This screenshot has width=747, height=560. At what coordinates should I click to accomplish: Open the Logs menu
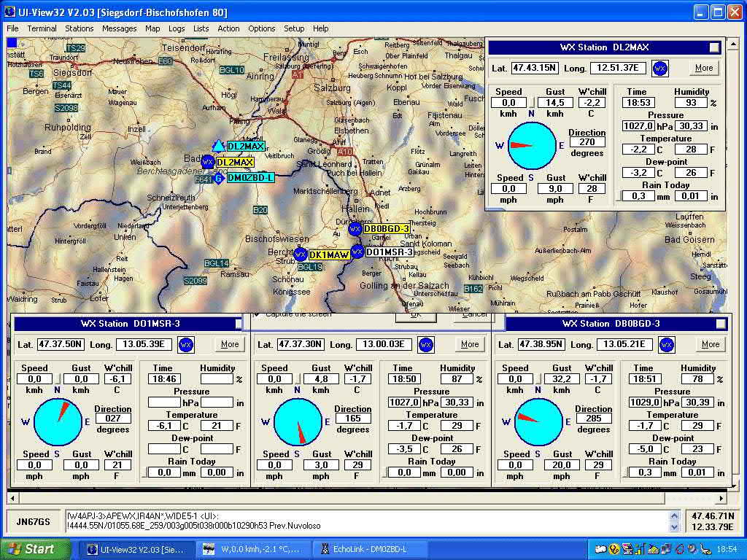pos(177,28)
